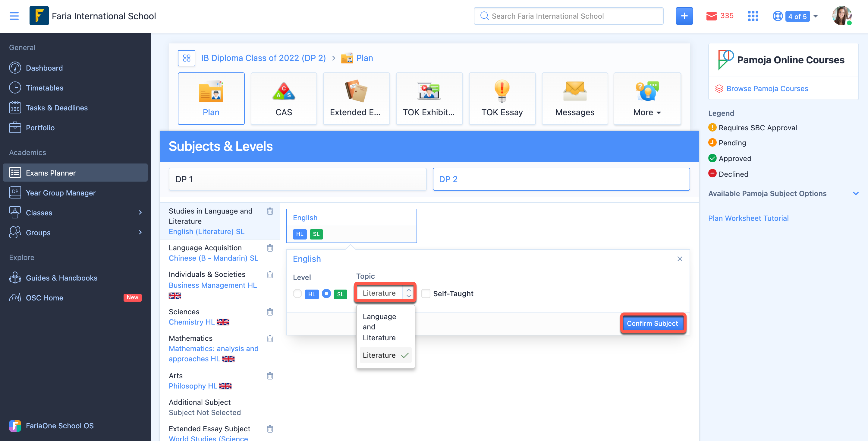Remove the Mathematics subject with trash icon

click(x=270, y=338)
